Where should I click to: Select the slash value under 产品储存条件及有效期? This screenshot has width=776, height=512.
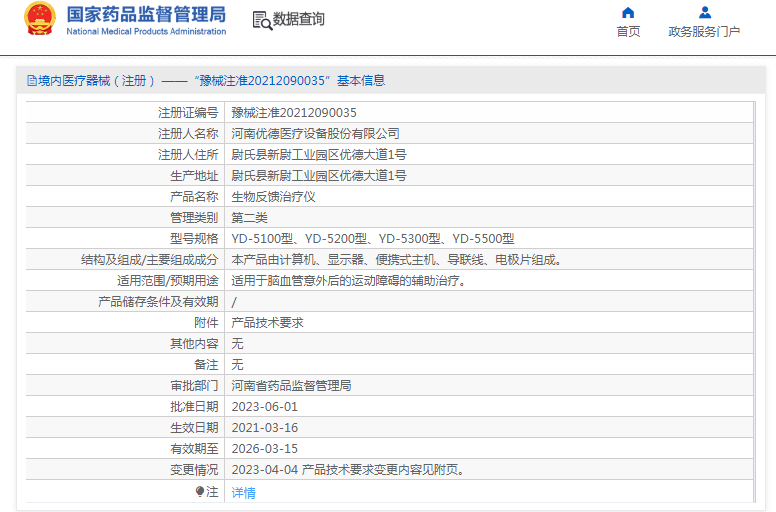click(x=234, y=302)
